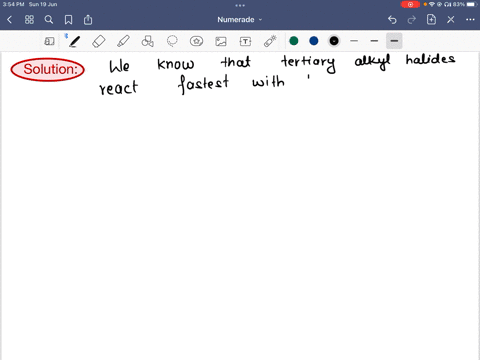The image size is (480, 360).
Task: Add a new page
Action: (x=431, y=19)
